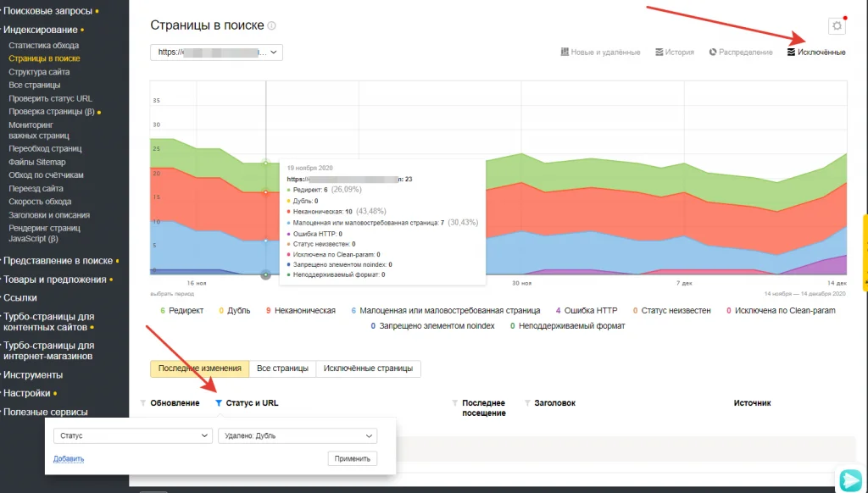
Task: Open the info icon next to 'Страницы в поиске'
Action: 270,24
